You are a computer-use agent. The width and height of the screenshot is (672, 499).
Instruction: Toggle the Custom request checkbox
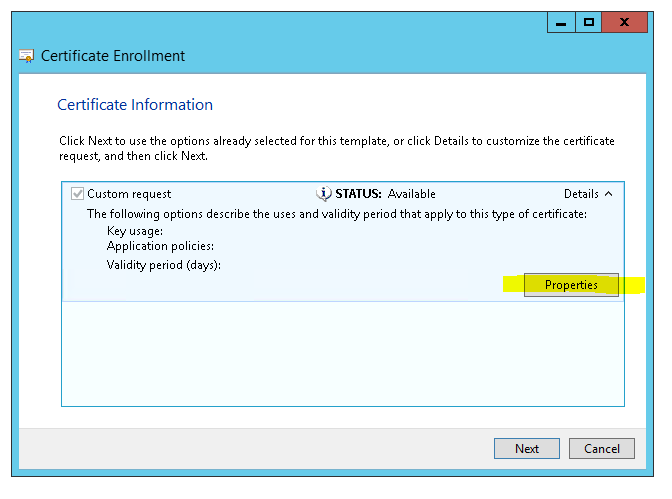[78, 194]
